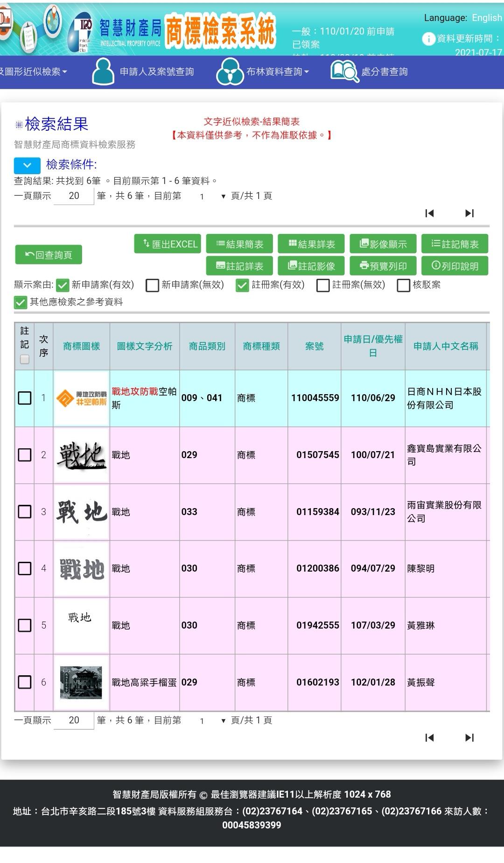Screen dimensions: 504x863
Task: Open 列印說明 print instructions
Action: click(x=455, y=266)
